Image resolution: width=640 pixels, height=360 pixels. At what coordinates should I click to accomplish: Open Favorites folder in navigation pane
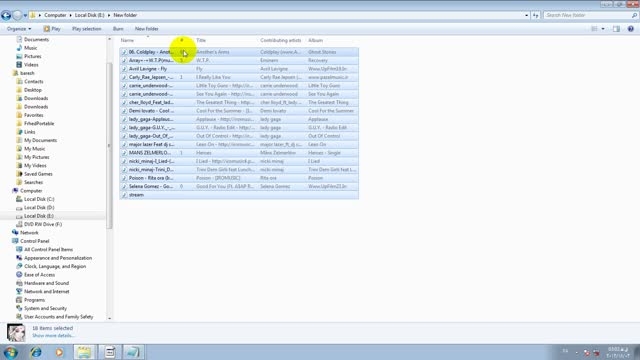pos(33,115)
